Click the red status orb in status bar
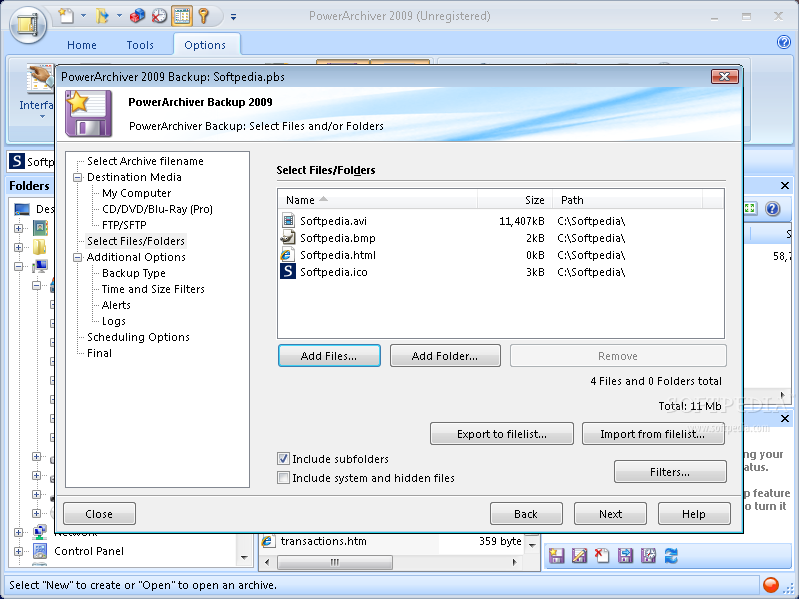Screen dimensions: 799x599 point(770,585)
